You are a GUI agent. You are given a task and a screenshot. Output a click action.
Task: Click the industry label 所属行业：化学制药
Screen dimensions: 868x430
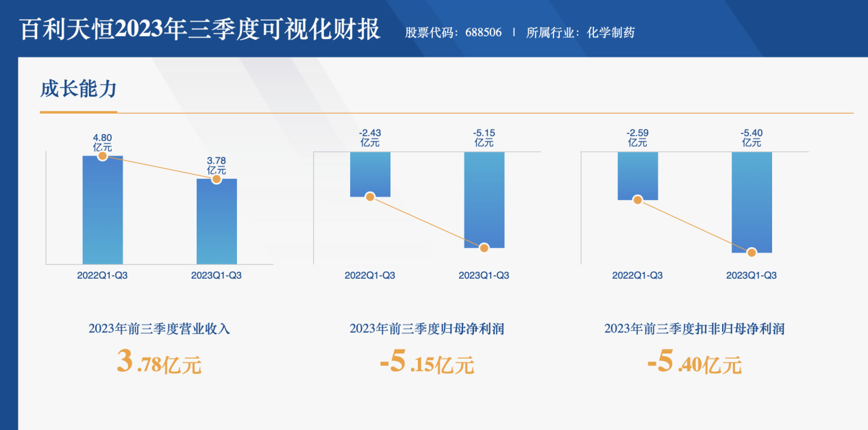[x=580, y=32]
